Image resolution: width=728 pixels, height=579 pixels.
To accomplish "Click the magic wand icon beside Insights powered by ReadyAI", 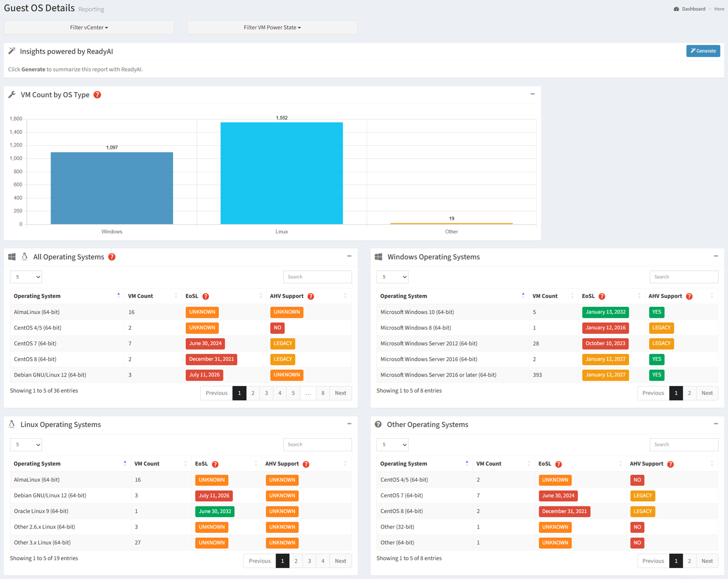I will click(x=12, y=51).
